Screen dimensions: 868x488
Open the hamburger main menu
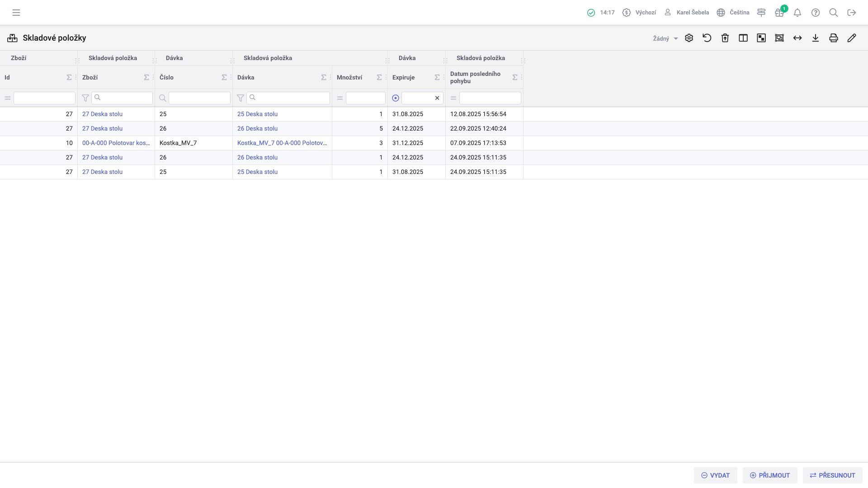coord(16,13)
